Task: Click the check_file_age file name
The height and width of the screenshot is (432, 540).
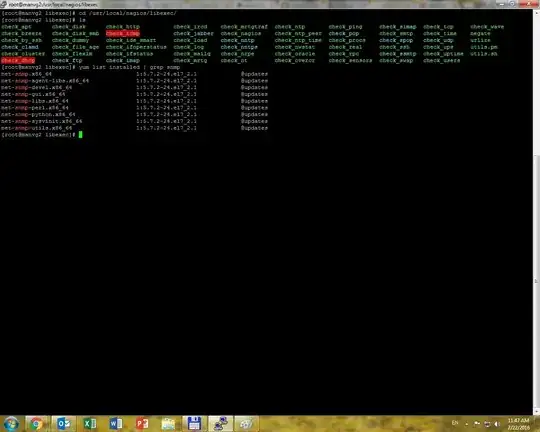Action: [x=75, y=47]
